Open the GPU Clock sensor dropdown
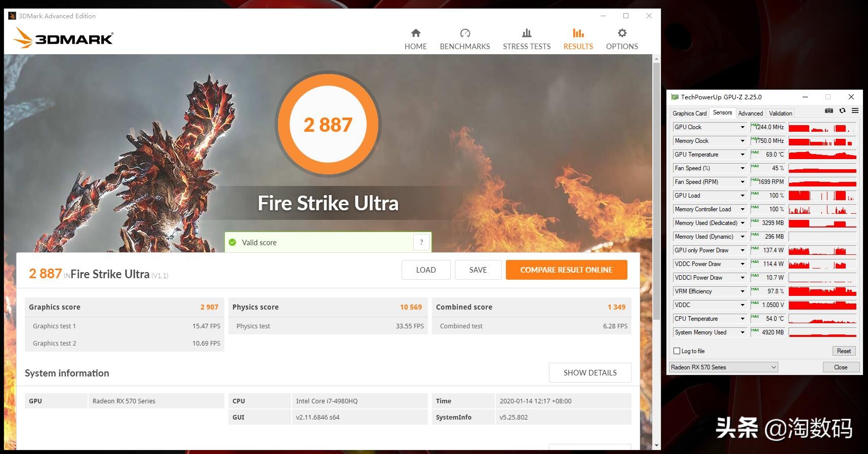Viewport: 868px width, 454px height. coord(742,127)
